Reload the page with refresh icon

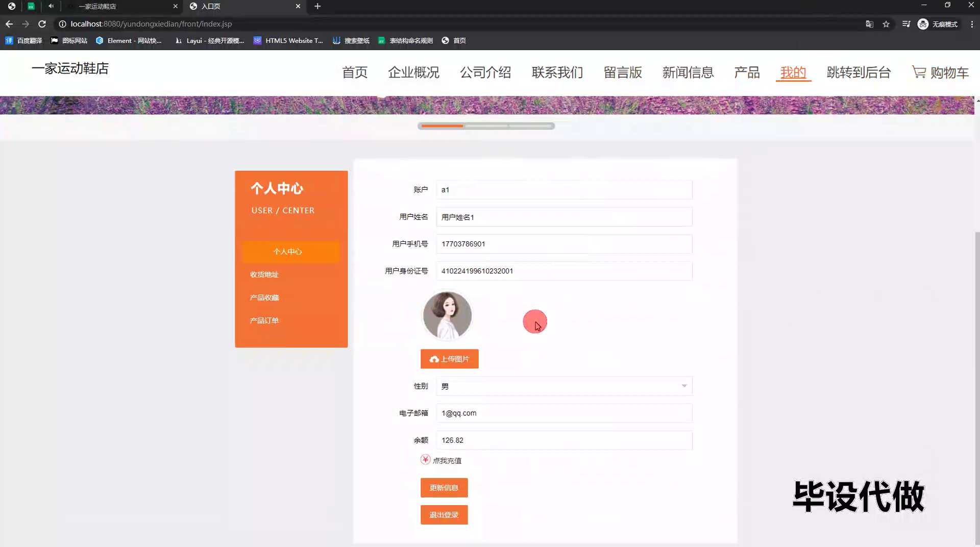[x=42, y=24]
